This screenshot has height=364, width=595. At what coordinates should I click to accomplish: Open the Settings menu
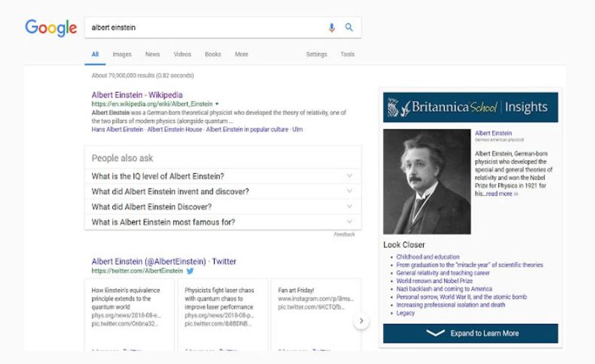coord(316,55)
